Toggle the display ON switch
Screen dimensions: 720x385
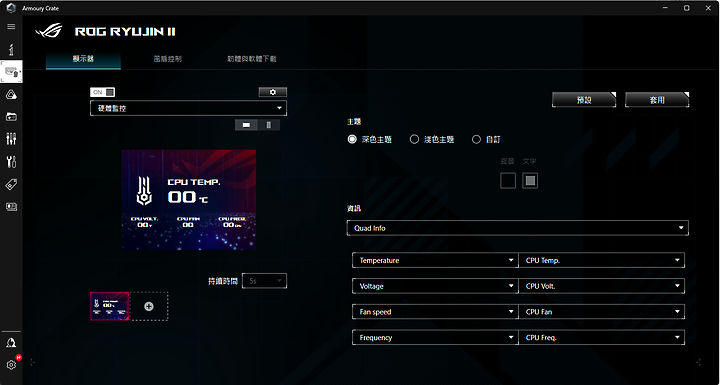(102, 92)
